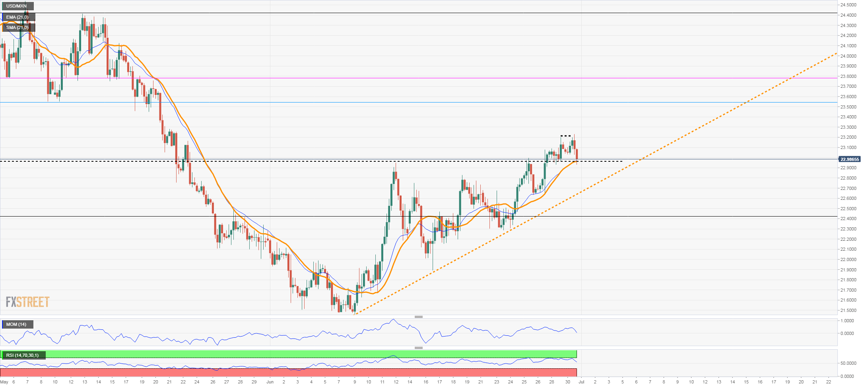
Task: Click the 25 date axis label
Action: point(524,382)
